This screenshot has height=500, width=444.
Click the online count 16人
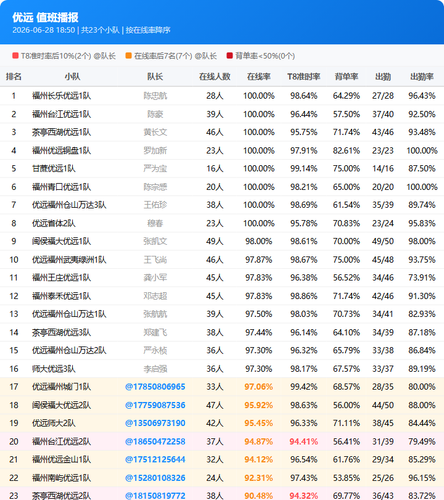click(x=215, y=169)
